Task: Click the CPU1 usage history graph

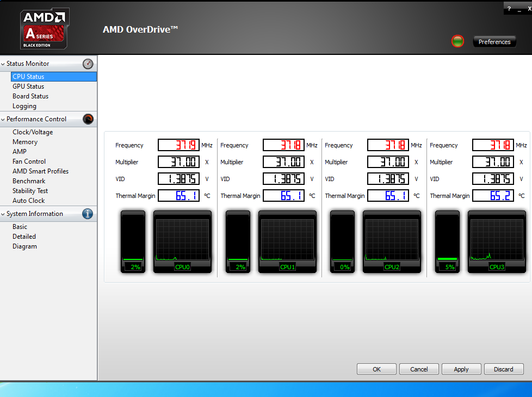Action: click(287, 241)
